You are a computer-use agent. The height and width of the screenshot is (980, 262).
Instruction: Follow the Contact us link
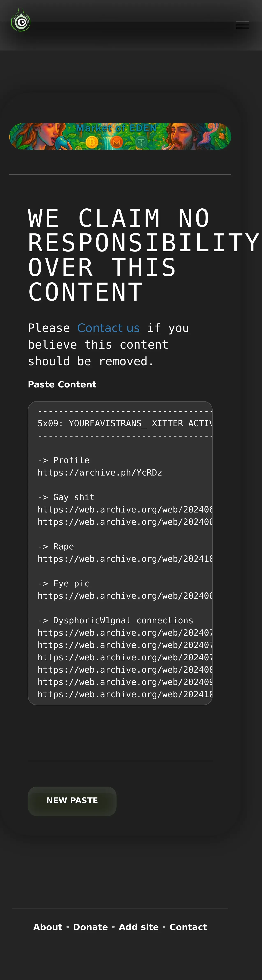pyautogui.click(x=108, y=328)
